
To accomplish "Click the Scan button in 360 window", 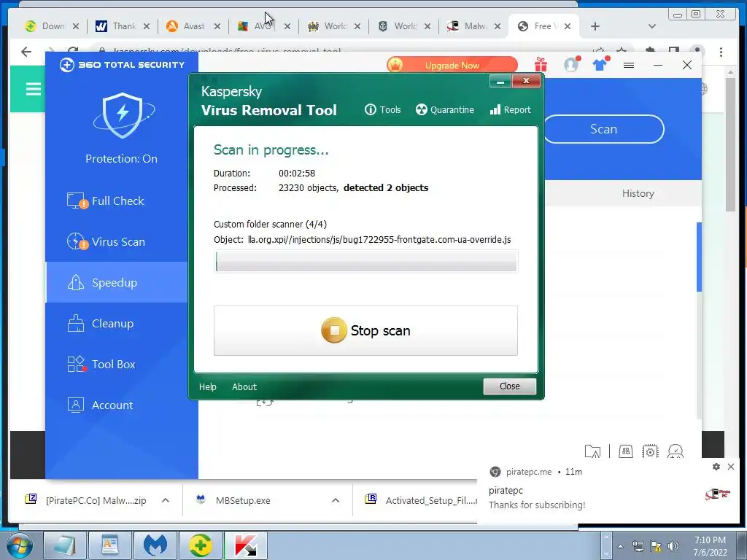I will coord(603,129).
